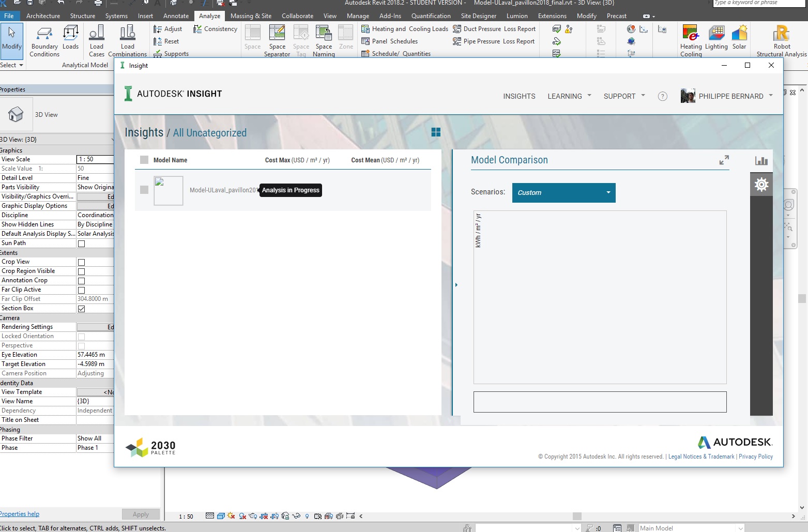Enable the Crop View checkbox
Screen dimensions: 808x532
(x=81, y=262)
